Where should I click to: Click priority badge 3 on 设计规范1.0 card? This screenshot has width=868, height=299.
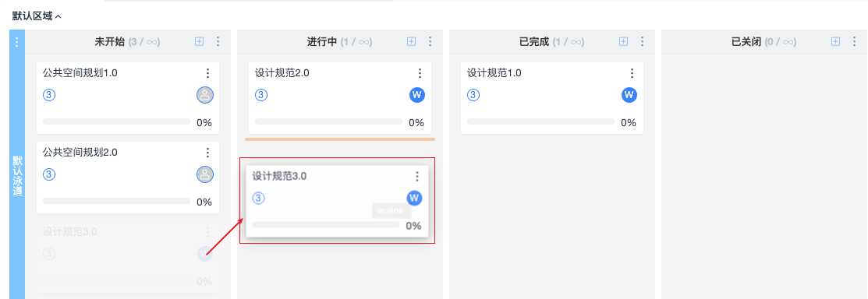(473, 95)
